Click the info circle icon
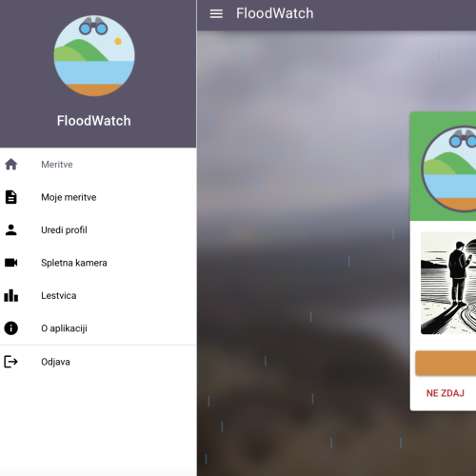Image resolution: width=476 pixels, height=476 pixels. 11,328
